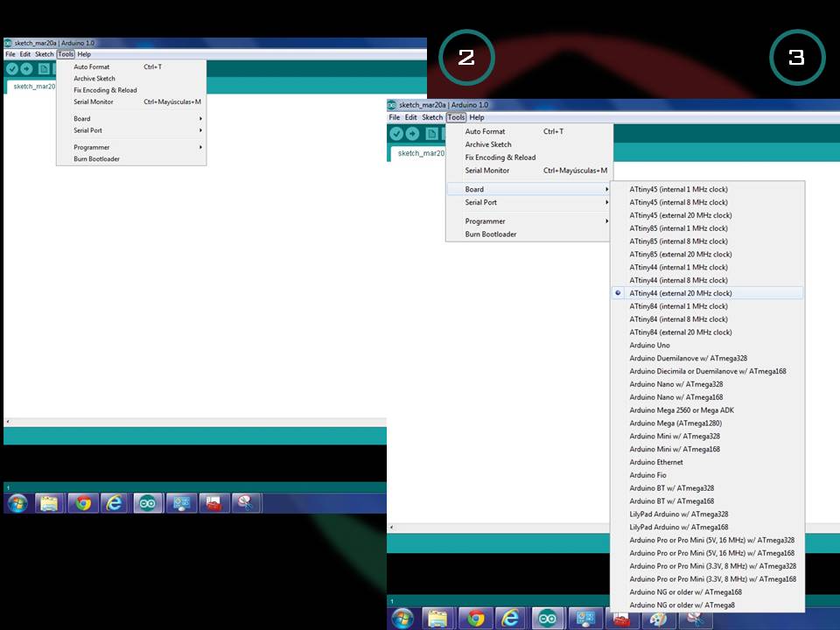Open Google Chrome on right taskbar
The height and width of the screenshot is (630, 840).
pos(475,619)
